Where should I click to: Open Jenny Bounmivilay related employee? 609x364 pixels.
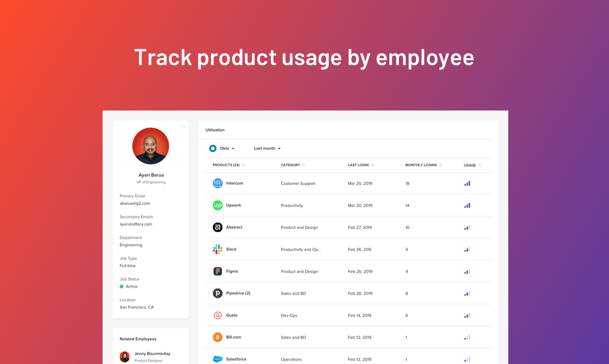[152, 354]
